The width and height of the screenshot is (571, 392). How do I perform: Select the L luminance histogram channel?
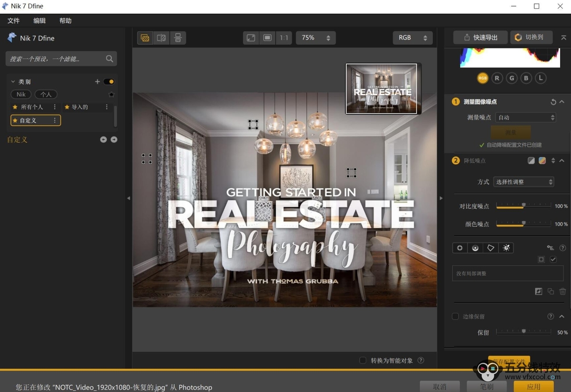[541, 78]
